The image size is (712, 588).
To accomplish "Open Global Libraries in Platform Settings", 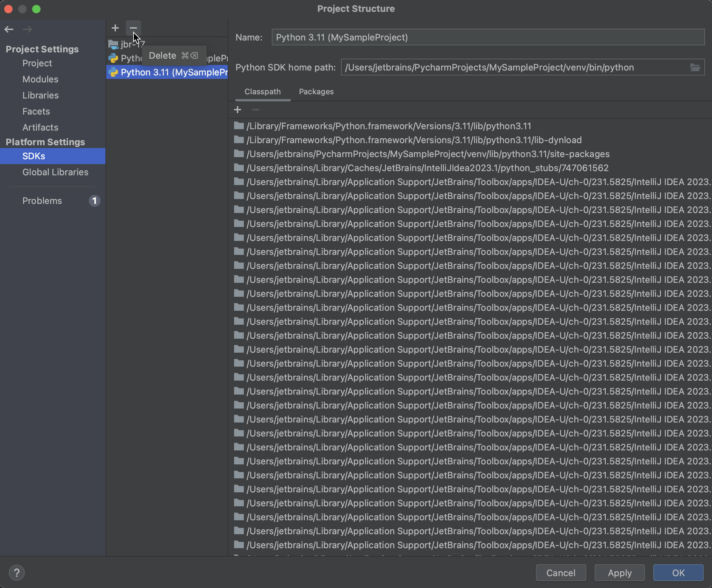I will coord(55,172).
